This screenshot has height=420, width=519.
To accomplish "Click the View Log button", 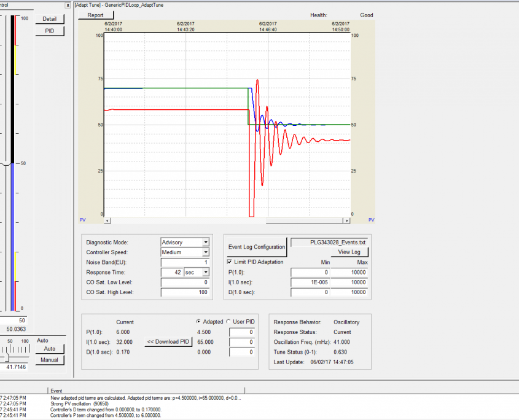I will (x=349, y=252).
